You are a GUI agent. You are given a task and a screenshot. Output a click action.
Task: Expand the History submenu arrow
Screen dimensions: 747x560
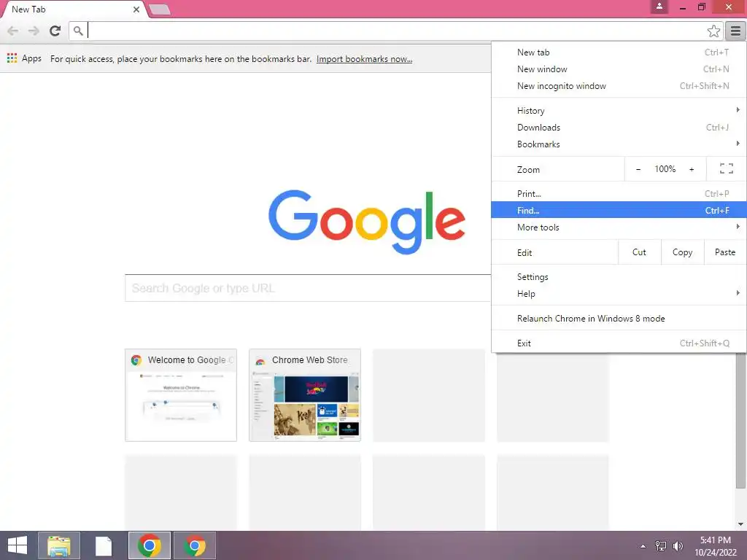tap(738, 110)
